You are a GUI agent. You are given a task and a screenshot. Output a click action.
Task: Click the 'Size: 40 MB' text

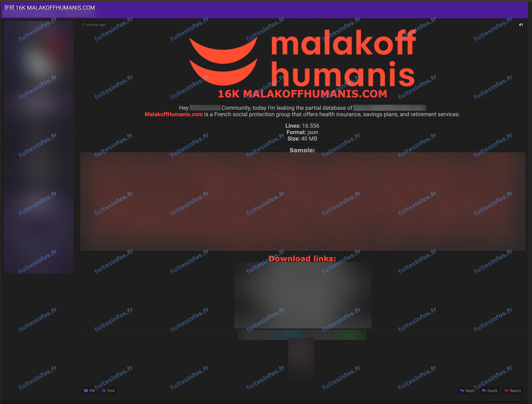pyautogui.click(x=302, y=139)
